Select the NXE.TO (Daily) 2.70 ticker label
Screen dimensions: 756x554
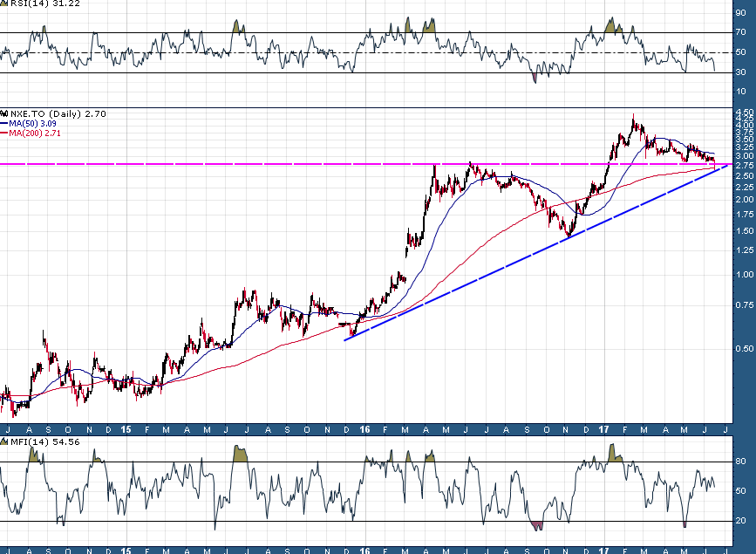(58, 114)
